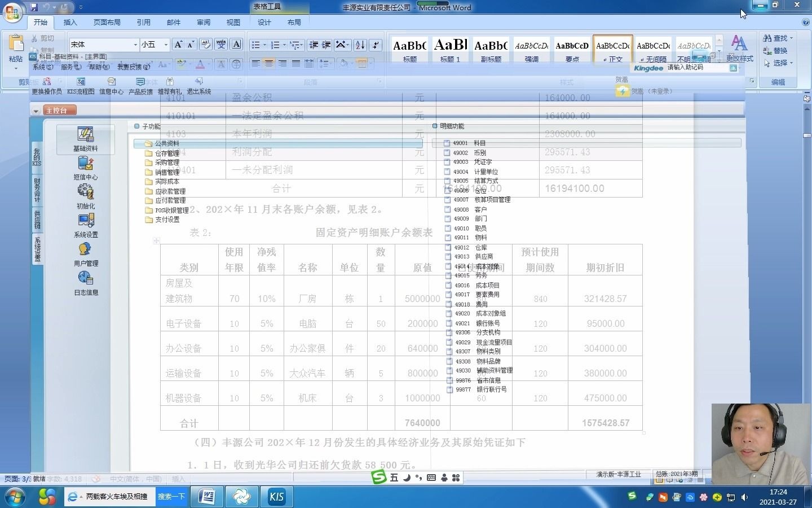Open 49021 银行账号 in 明细功能
Image resolution: width=812 pixels, height=508 pixels.
[472, 323]
